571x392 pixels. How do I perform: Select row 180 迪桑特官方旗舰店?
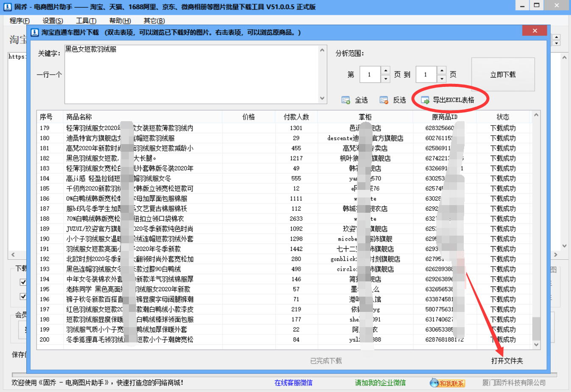tap(284, 138)
